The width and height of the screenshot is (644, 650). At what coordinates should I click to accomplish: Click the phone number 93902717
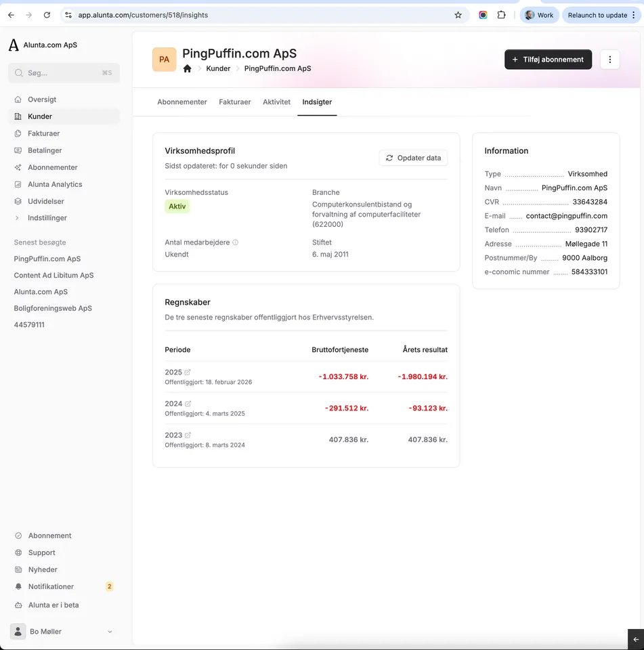(x=591, y=230)
